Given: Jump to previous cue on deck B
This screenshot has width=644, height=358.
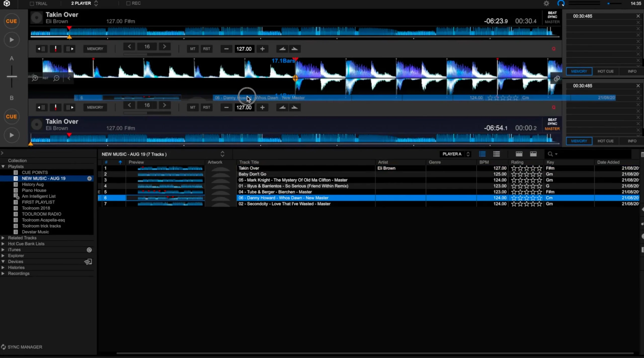Looking at the screenshot, I should (x=41, y=108).
